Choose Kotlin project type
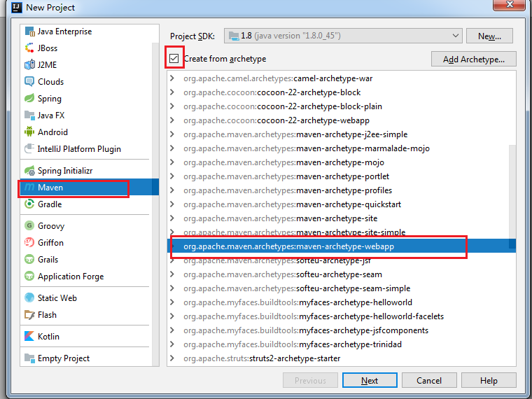This screenshot has height=399, width=532. click(x=86, y=337)
